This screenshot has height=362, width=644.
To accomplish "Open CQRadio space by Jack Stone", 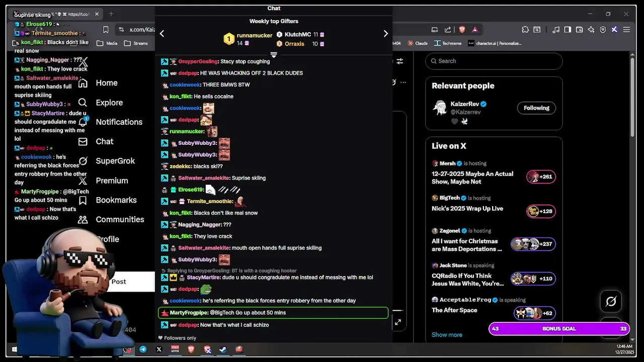I will [467, 280].
